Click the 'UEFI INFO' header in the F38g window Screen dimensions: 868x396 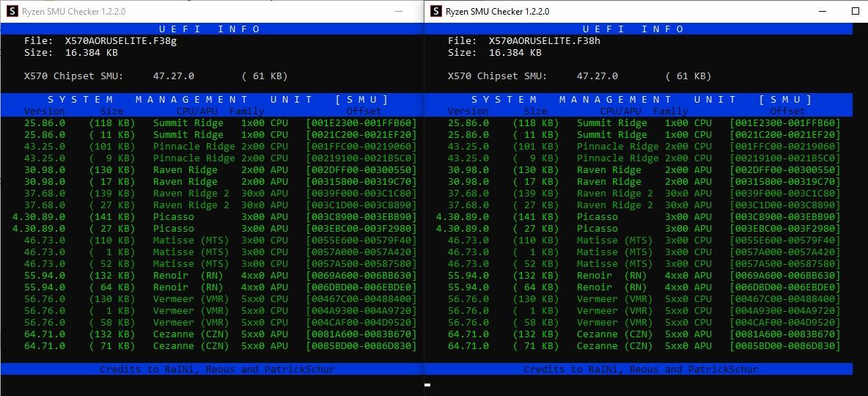(210, 29)
